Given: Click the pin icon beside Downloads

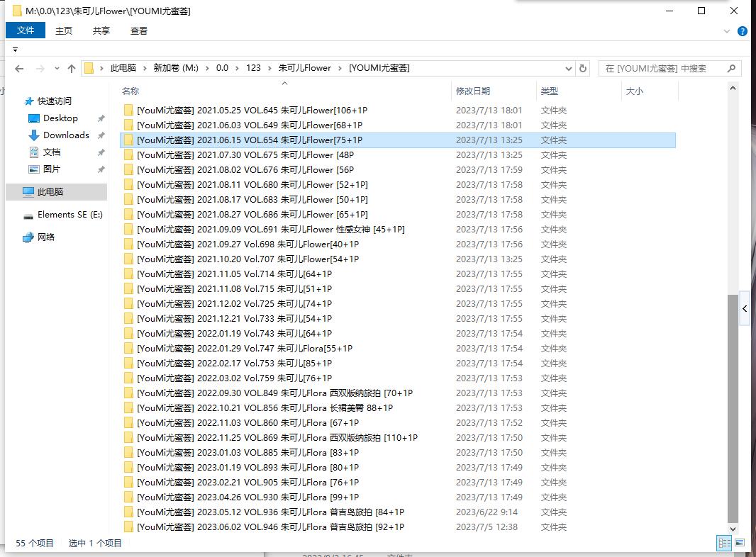Looking at the screenshot, I should pos(101,135).
